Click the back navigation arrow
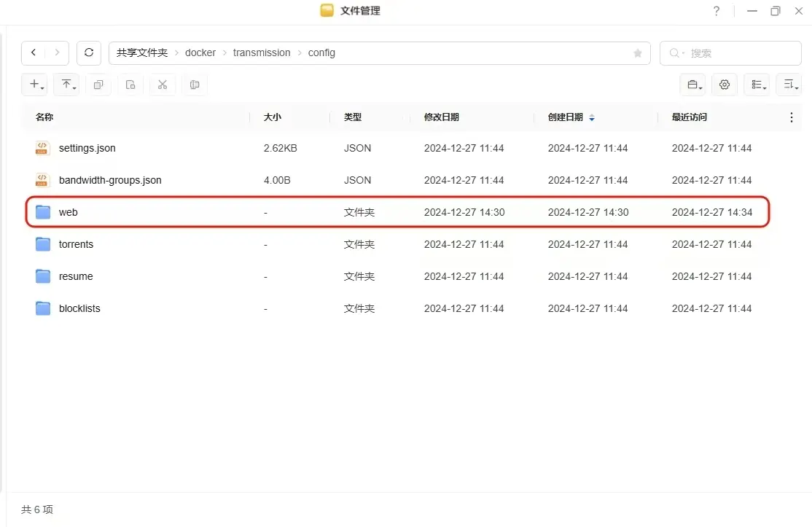This screenshot has height=527, width=812. 34,53
